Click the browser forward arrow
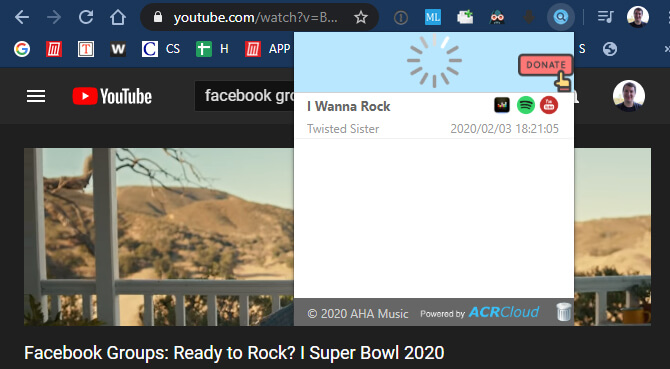Viewport: 670px width, 369px height. tap(54, 18)
